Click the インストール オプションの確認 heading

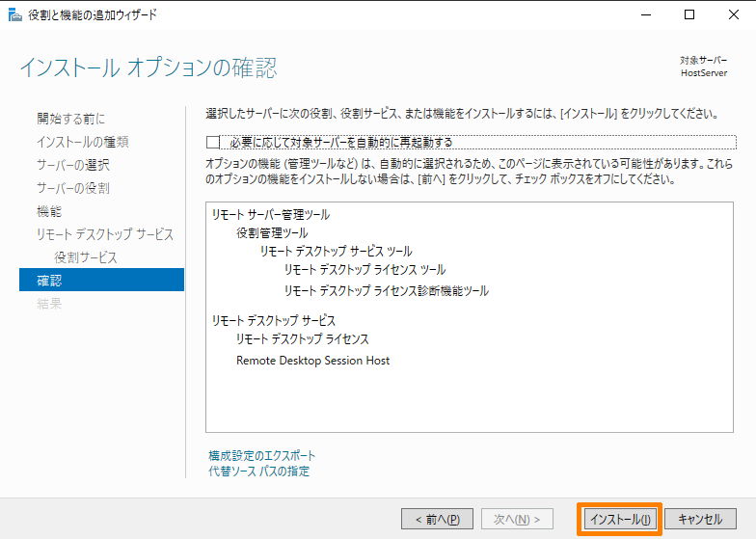coord(148,67)
